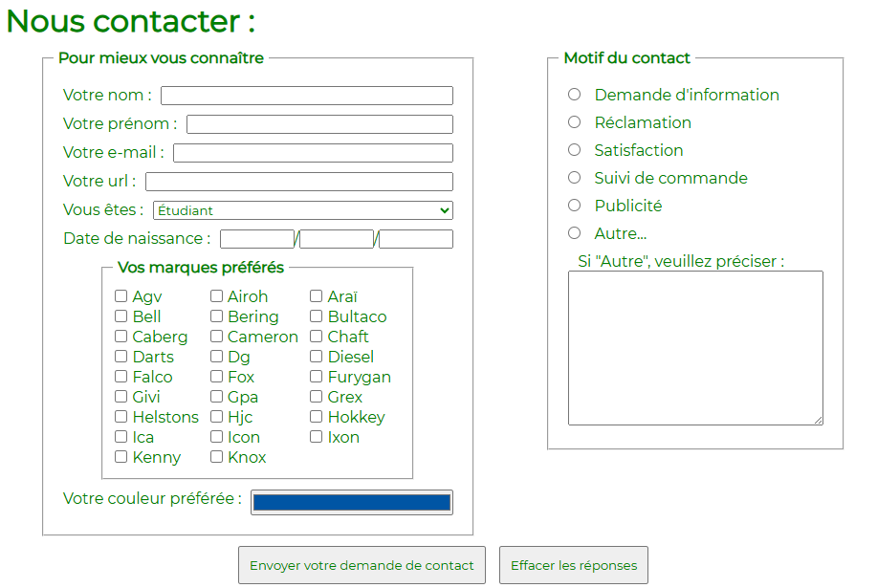
Task: Tick the Bering brand checkbox
Action: pos(217,316)
